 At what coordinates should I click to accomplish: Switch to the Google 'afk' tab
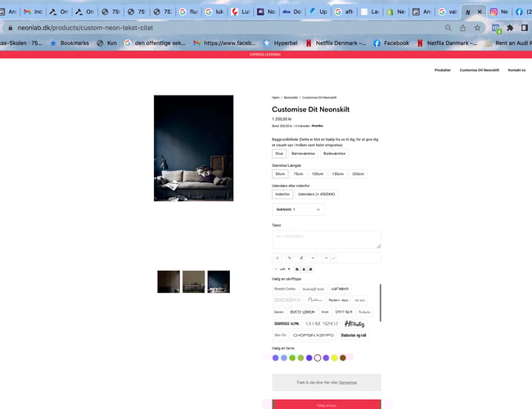tap(344, 12)
